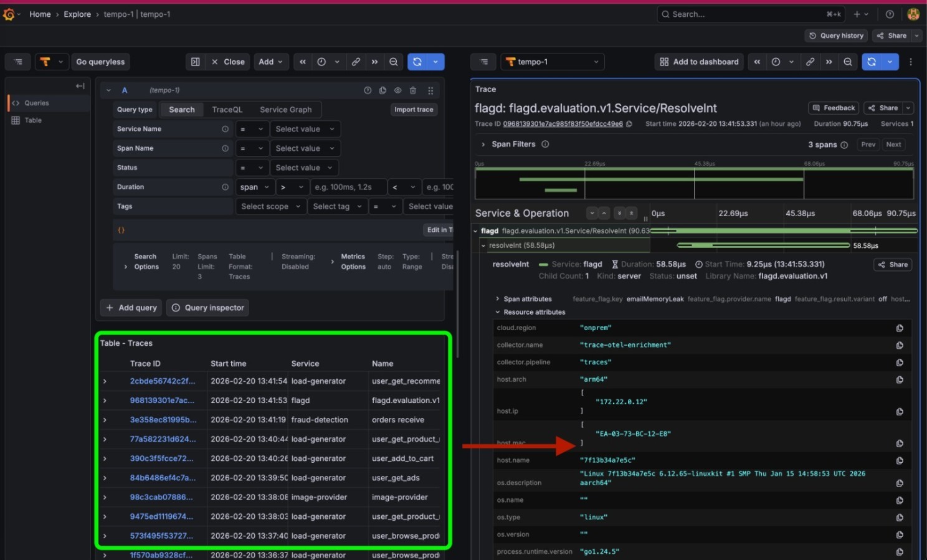
Task: Open the right pane time picker clock
Action: 776,62
